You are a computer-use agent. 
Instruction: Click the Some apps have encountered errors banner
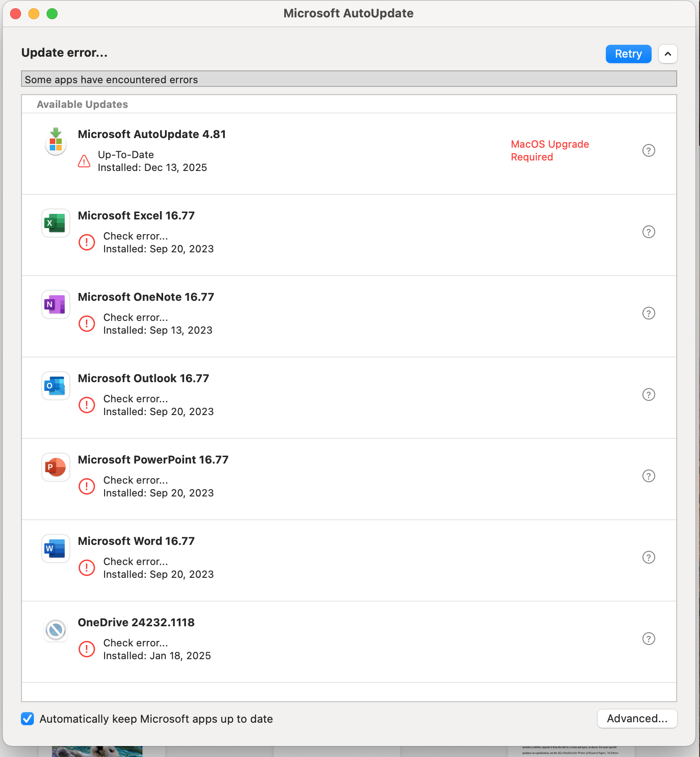(x=349, y=79)
